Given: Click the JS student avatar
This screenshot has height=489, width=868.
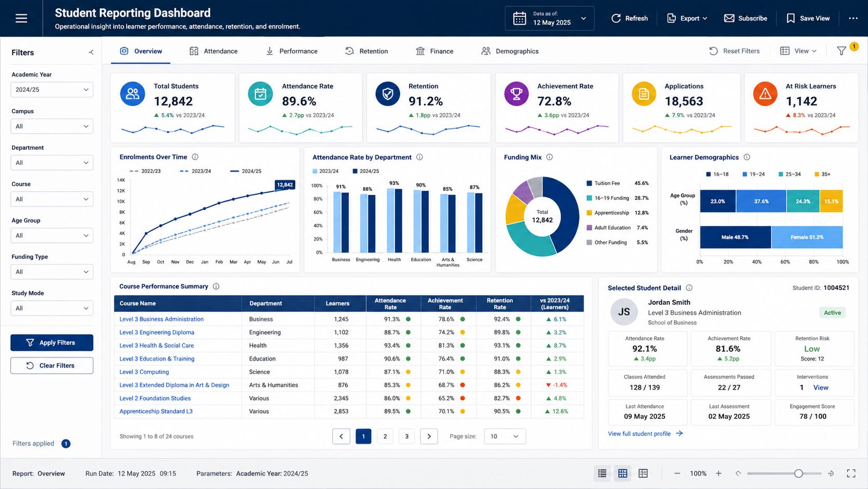Looking at the screenshot, I should pos(623,312).
